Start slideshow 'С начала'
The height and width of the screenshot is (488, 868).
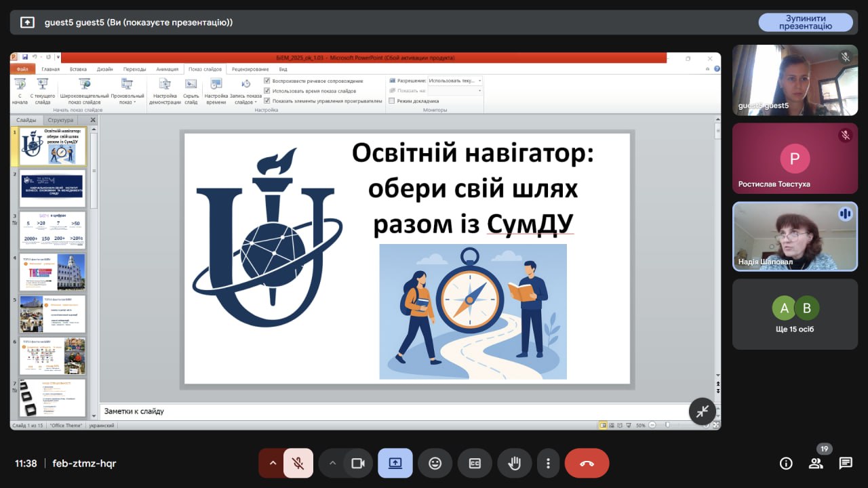pyautogui.click(x=20, y=91)
